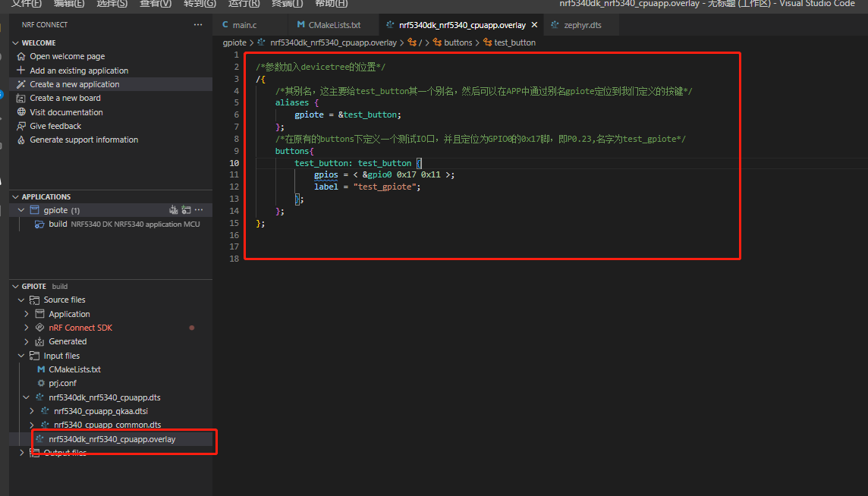
Task: Click the test_button breadcrumb
Action: (x=515, y=42)
